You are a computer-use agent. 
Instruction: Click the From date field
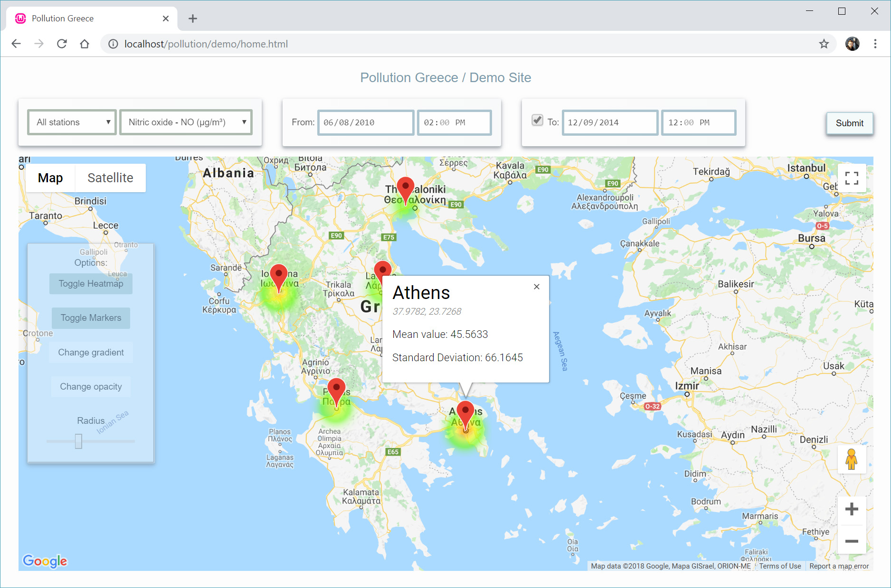(366, 122)
